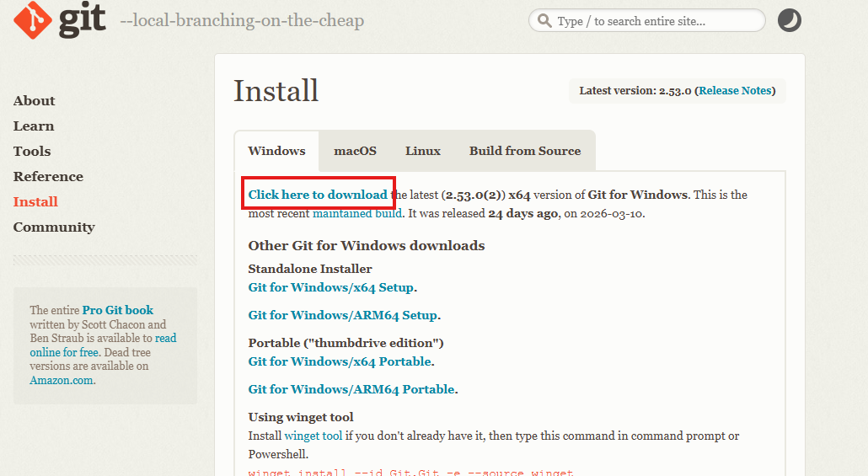Select Install in the sidebar navigation
Viewport: 868px width, 476px height.
coord(35,201)
